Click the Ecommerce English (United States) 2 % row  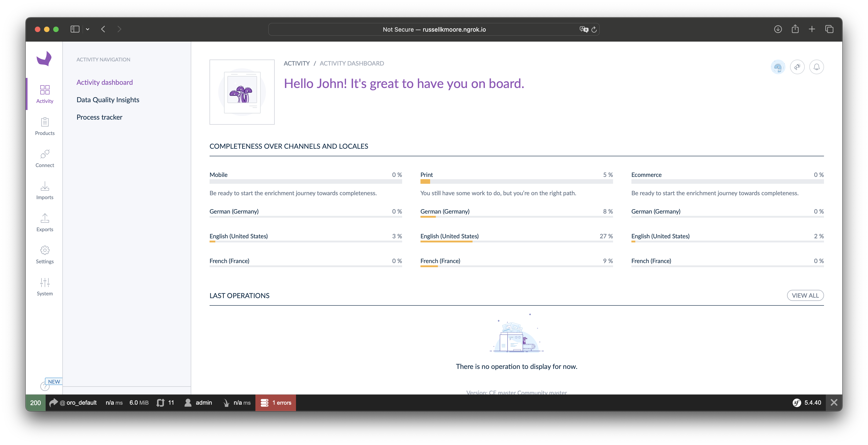(727, 237)
